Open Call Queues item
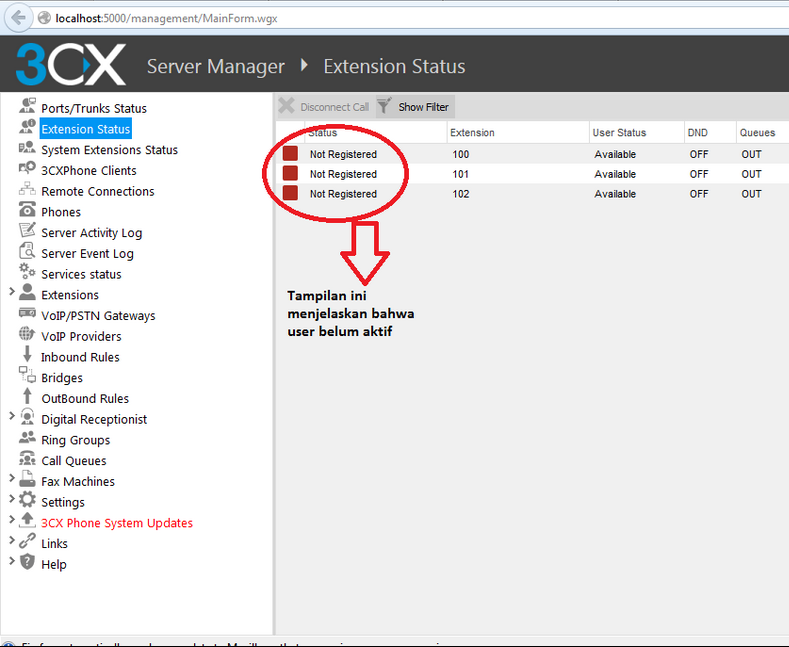Image resolution: width=789 pixels, height=647 pixels. click(73, 461)
